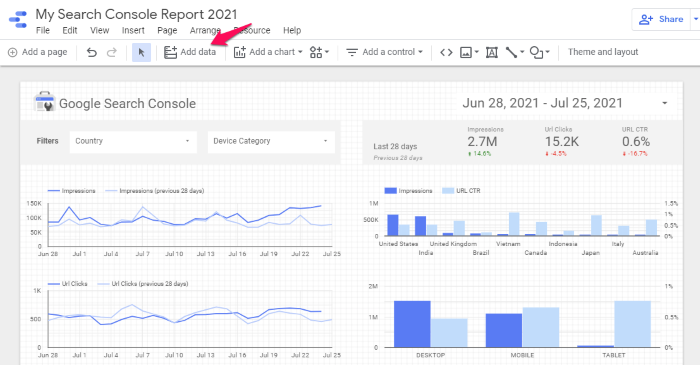Click the Add data button

pos(190,52)
